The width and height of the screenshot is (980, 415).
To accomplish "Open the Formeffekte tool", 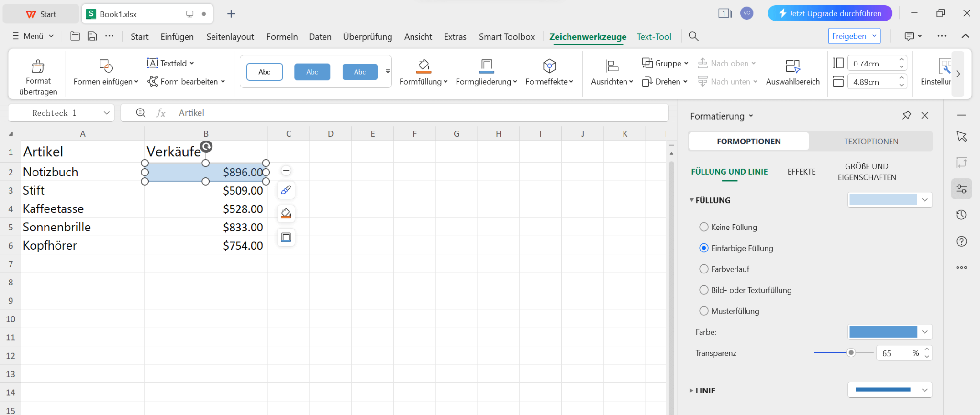I will pos(549,73).
